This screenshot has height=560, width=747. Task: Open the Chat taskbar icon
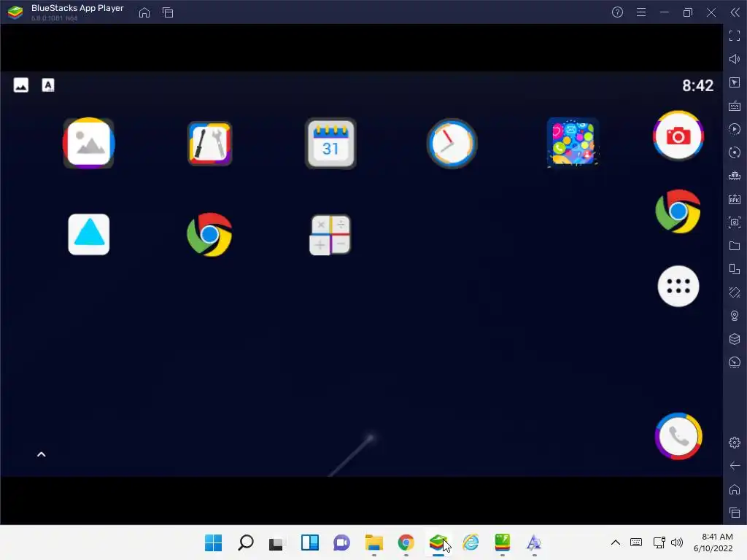[341, 542]
